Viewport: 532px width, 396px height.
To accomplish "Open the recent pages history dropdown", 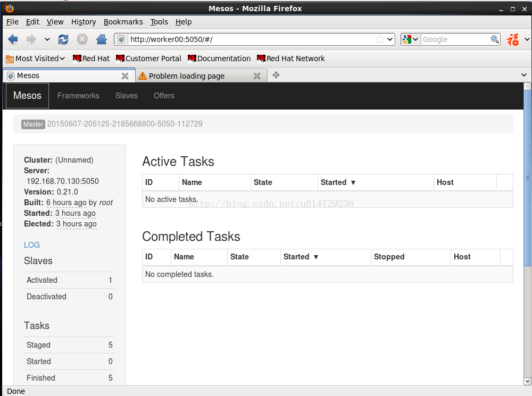I will 47,39.
